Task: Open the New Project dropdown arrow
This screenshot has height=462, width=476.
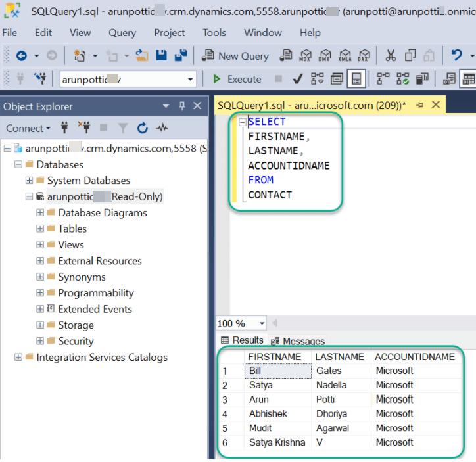Action: tap(95, 55)
